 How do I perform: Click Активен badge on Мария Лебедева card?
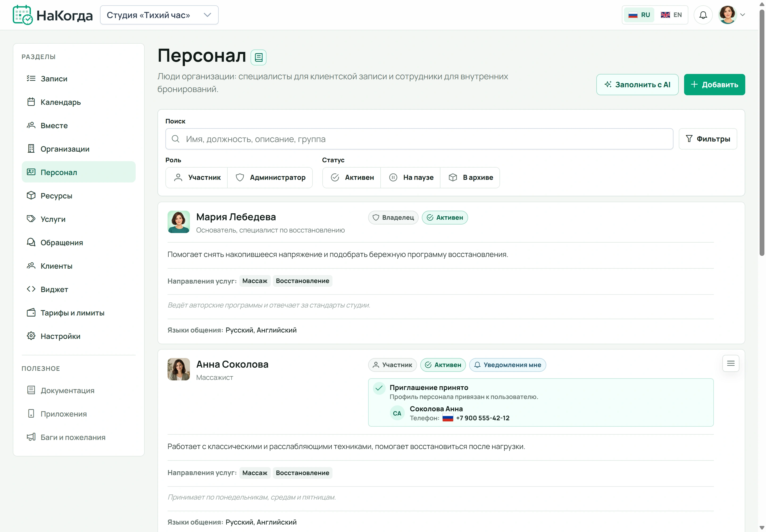445,218
